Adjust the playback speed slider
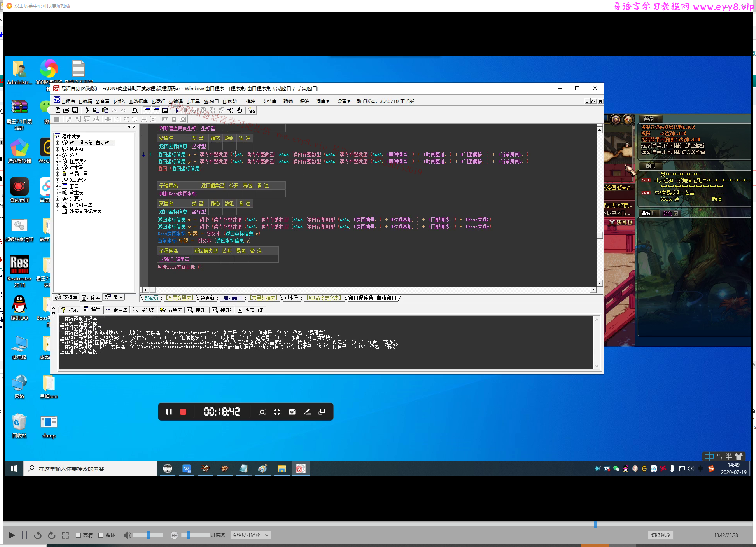Screen dimensions: 756x547 (x=195, y=535)
